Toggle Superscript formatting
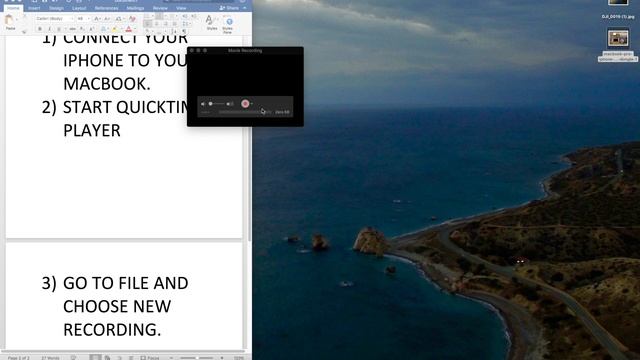The height and width of the screenshot is (360, 640). [x=92, y=29]
